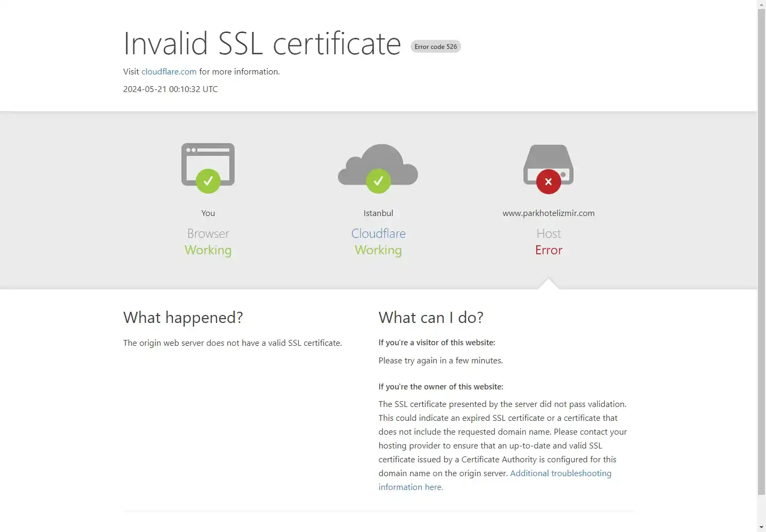Viewport: 766px width, 532px height.
Task: Click 'Please try again in a few minutes.'
Action: coord(440,361)
